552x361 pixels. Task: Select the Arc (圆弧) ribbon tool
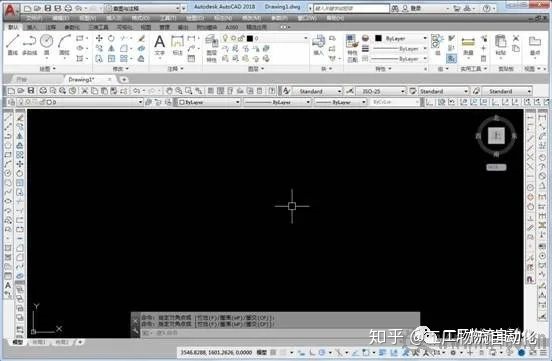[64, 44]
